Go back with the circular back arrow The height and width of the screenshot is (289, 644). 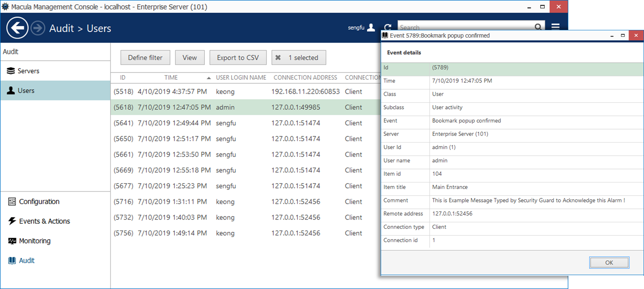click(x=17, y=28)
